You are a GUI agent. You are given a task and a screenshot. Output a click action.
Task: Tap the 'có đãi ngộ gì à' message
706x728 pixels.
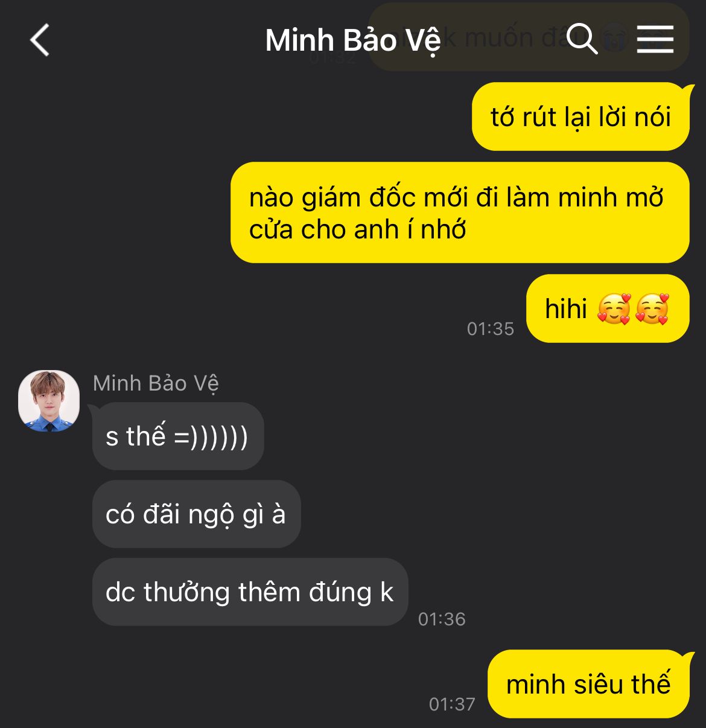click(196, 514)
